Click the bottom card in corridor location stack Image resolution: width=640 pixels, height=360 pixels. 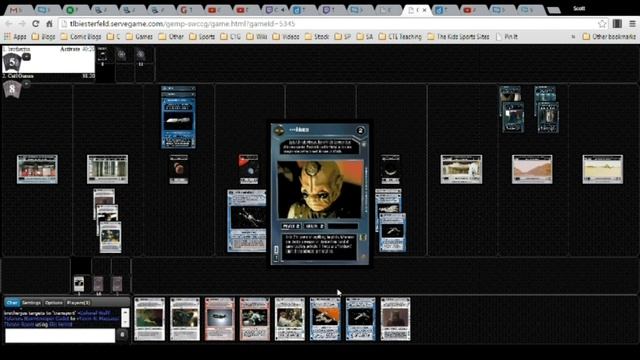(111, 237)
